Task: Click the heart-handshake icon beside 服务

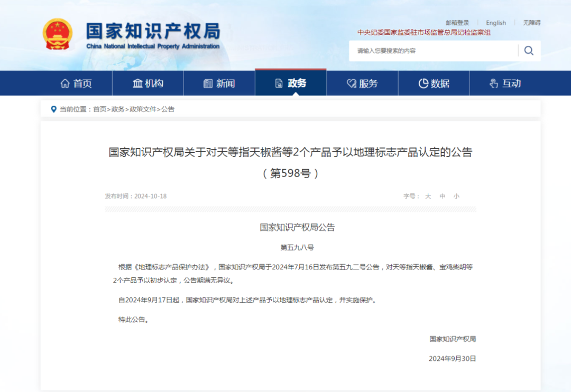Action: pos(352,83)
